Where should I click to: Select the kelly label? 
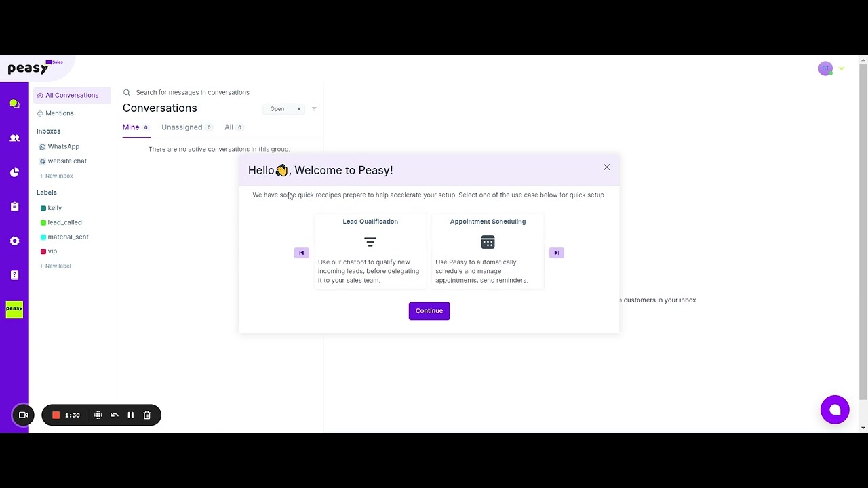(x=52, y=208)
